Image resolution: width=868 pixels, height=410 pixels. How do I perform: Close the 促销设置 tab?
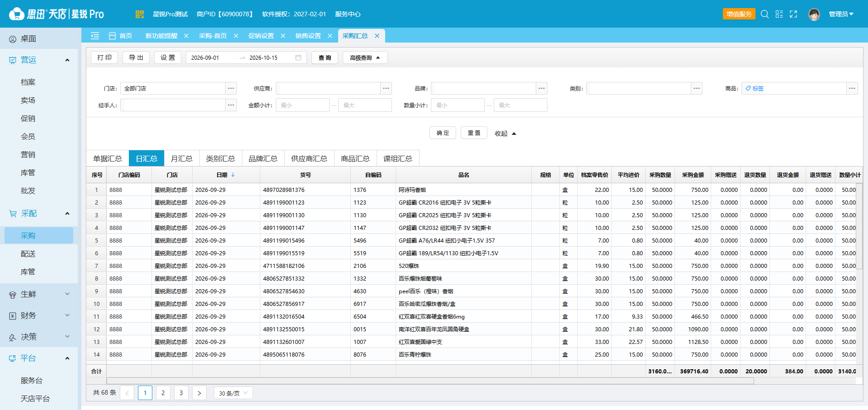[x=283, y=36]
